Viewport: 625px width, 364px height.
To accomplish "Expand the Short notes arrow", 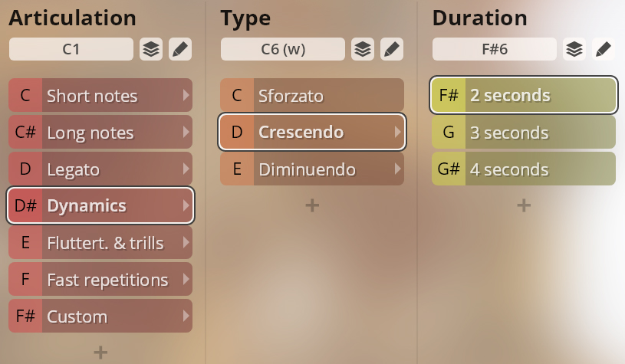I will coord(185,96).
